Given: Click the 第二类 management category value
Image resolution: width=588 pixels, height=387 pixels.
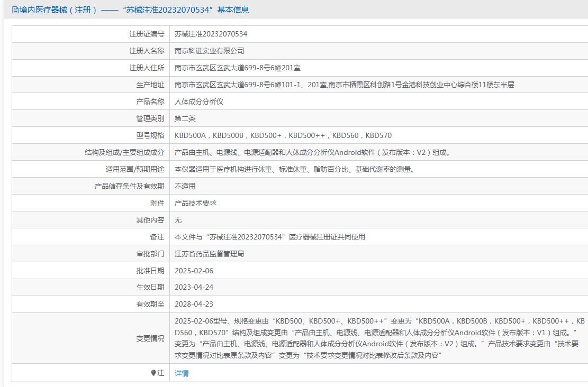Looking at the screenshot, I should (185, 118).
